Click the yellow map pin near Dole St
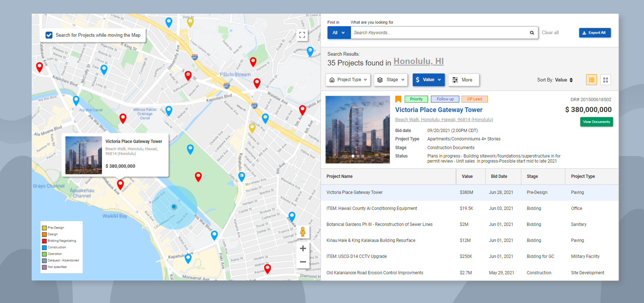This screenshot has height=303, width=644. (x=190, y=23)
